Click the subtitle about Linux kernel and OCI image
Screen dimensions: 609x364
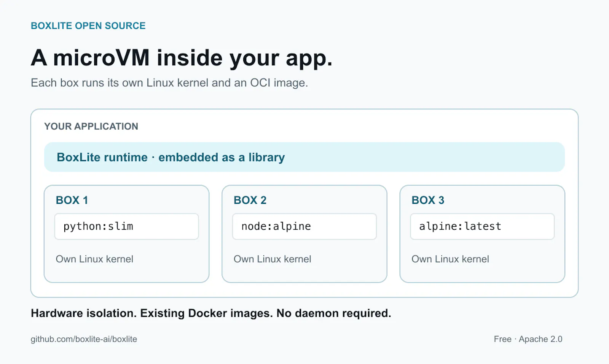(x=169, y=83)
